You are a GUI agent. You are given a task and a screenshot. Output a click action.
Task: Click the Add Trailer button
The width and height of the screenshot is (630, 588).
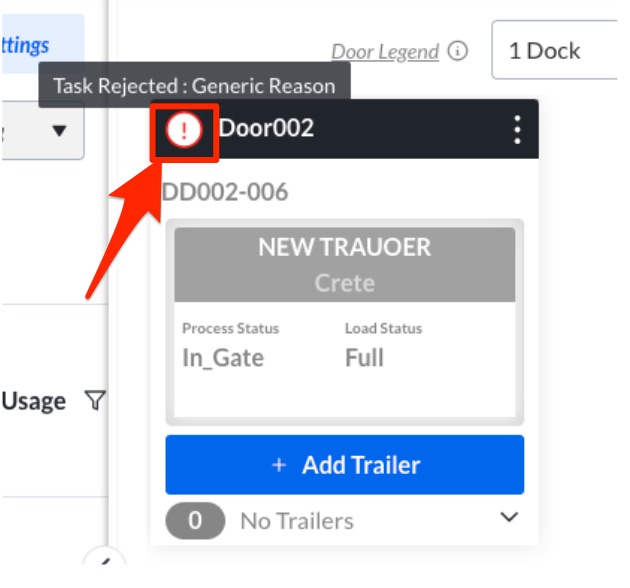click(345, 465)
